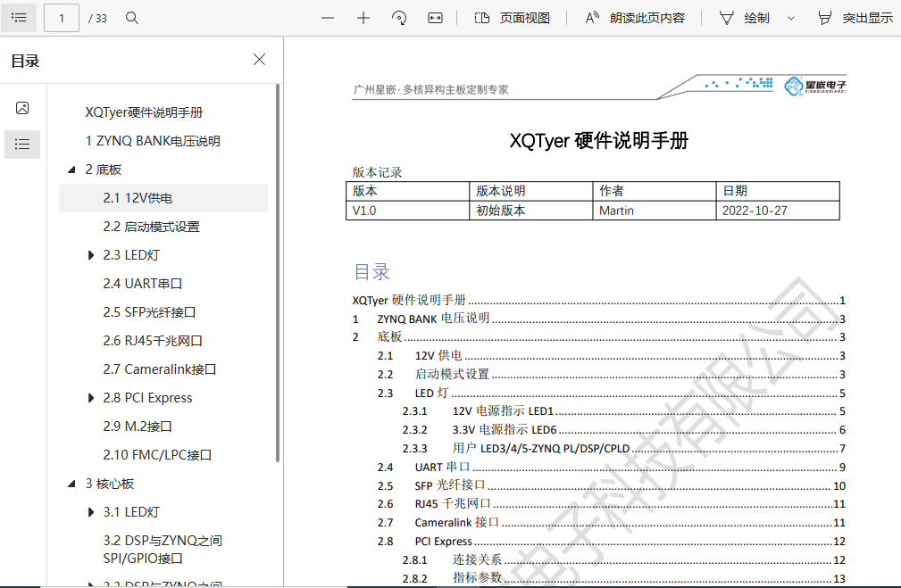Close the 目录 sidebar panel
Viewport: 901px width, 588px height.
click(259, 60)
